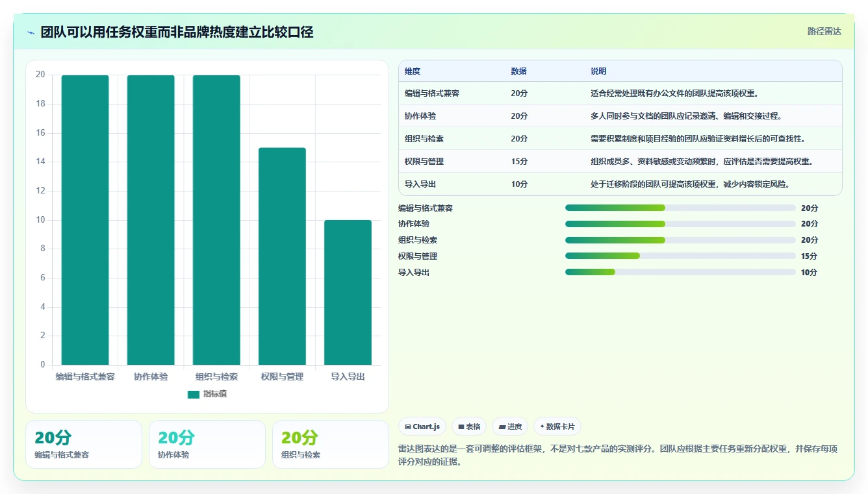
Task: Click the 导入导出 x-axis label under the chart
Action: pyautogui.click(x=348, y=377)
